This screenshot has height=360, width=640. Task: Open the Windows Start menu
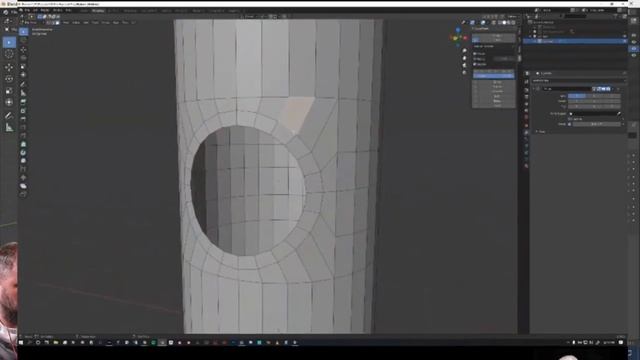[20, 343]
